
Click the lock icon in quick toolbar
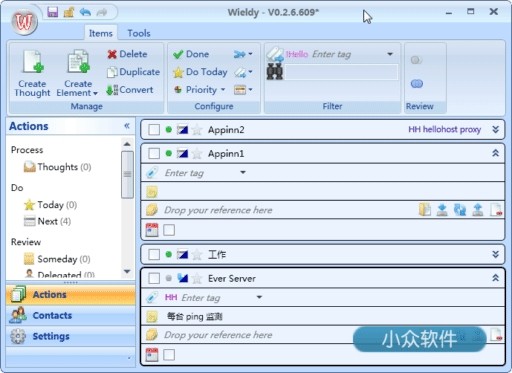click(69, 12)
